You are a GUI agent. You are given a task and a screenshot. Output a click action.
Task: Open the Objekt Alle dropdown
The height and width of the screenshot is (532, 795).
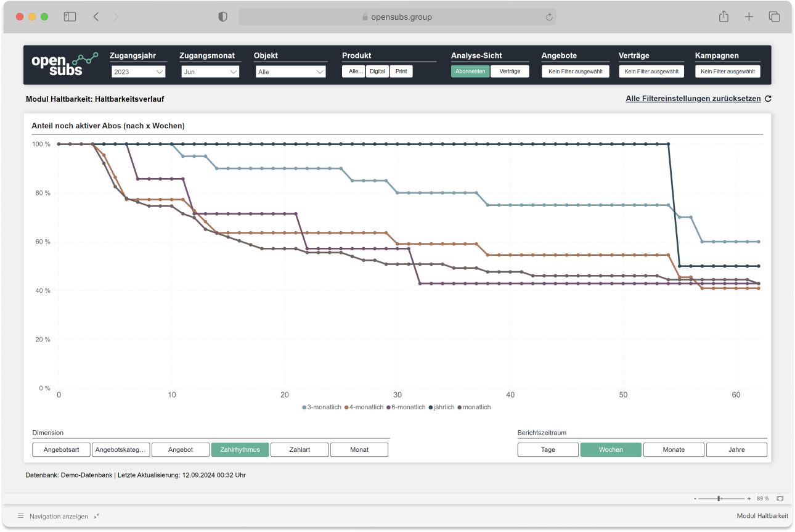tap(290, 72)
